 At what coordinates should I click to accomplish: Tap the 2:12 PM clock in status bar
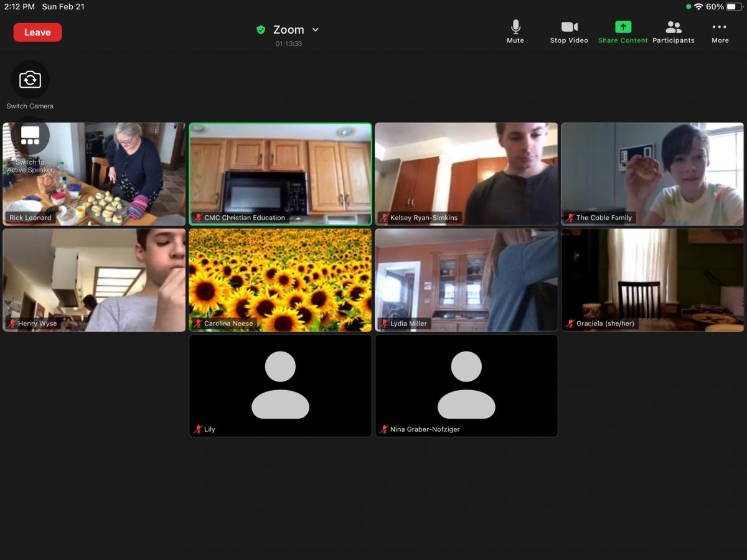(x=19, y=7)
